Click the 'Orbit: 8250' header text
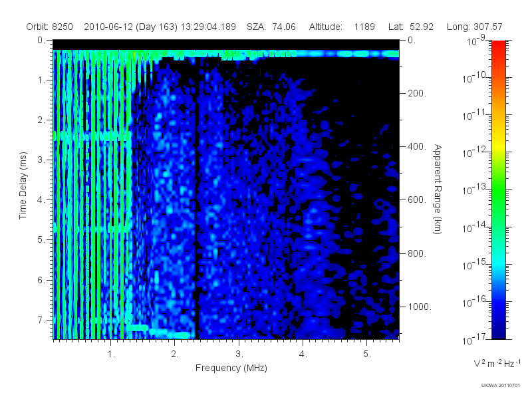 click(49, 27)
